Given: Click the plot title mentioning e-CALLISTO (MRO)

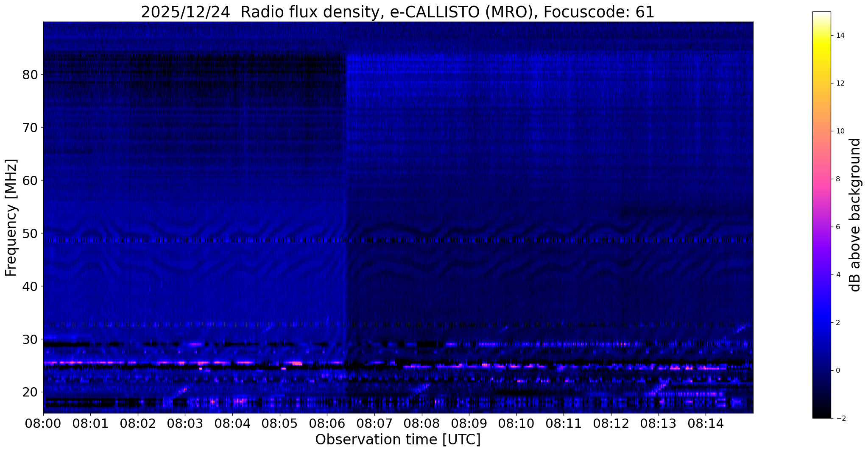Looking at the screenshot, I should point(398,12).
